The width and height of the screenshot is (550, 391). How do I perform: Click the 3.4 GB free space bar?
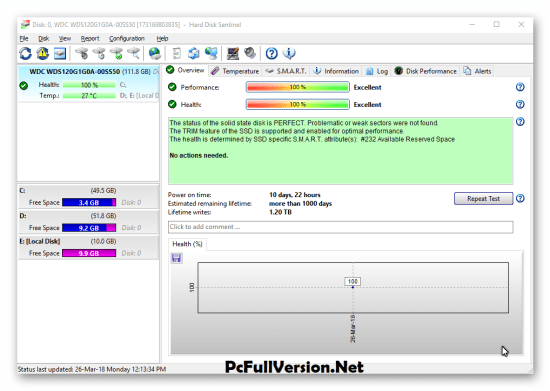(89, 202)
